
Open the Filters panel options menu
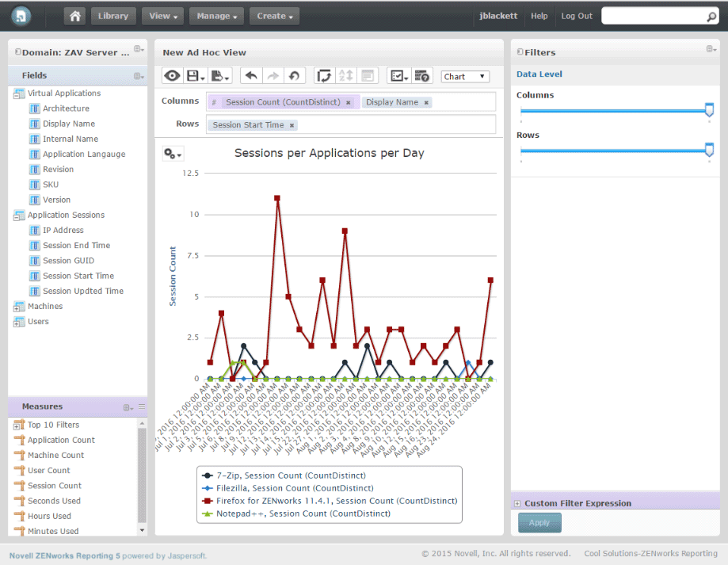(x=711, y=49)
